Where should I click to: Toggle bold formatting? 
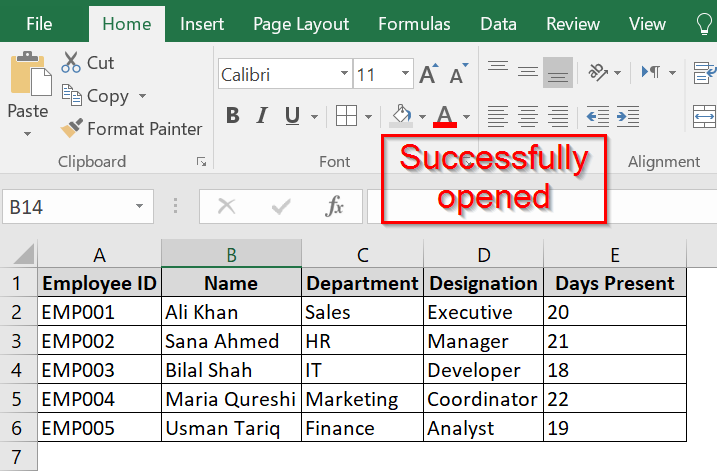tap(233, 116)
